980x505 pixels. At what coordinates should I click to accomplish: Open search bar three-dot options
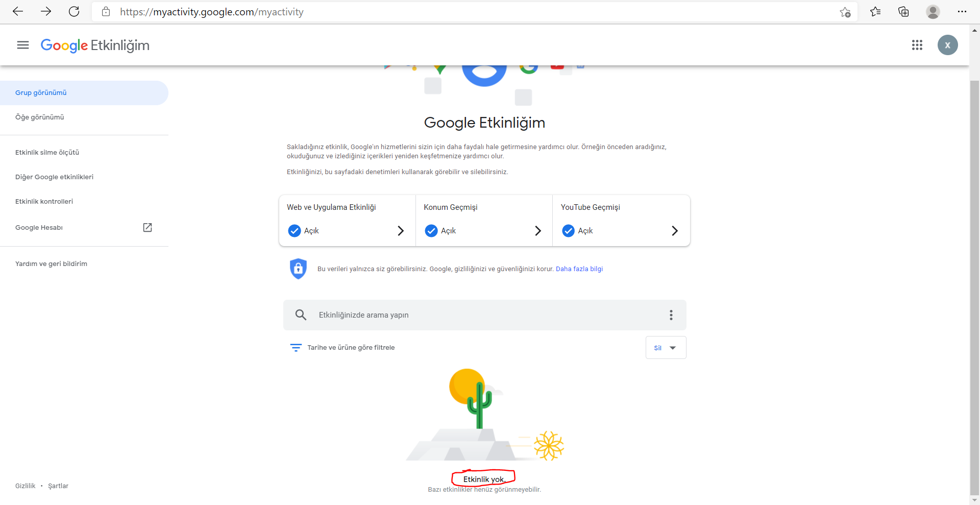point(671,315)
